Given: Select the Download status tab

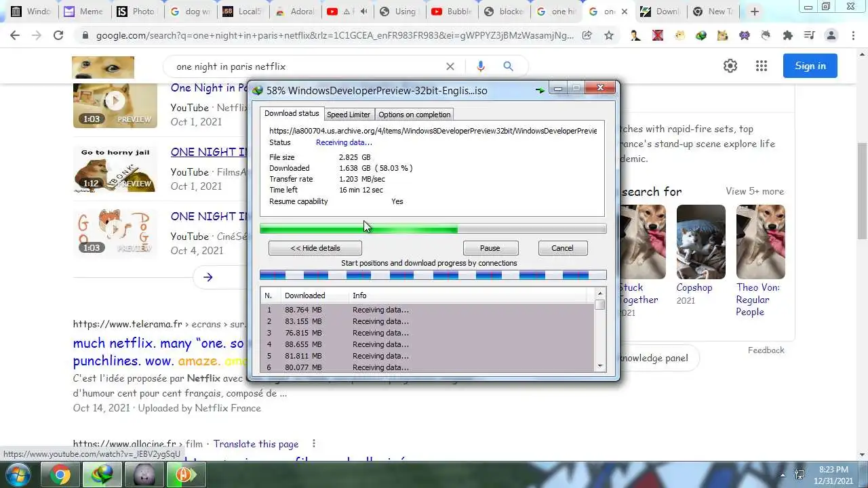Looking at the screenshot, I should [x=292, y=113].
